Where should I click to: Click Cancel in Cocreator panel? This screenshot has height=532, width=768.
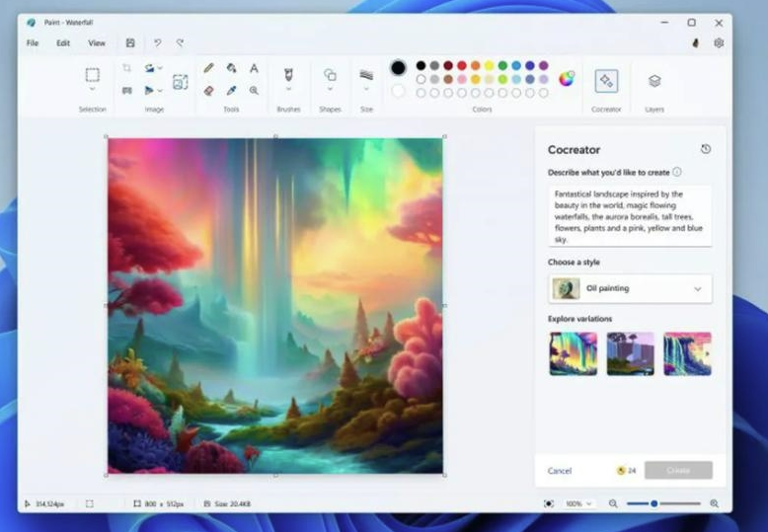point(560,471)
